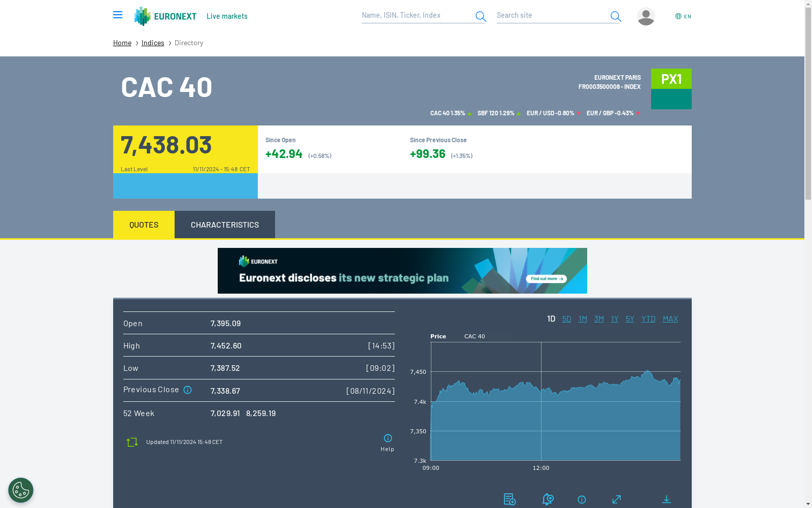
Task: Click the CAC 40 1.35% ticker
Action: click(x=451, y=113)
